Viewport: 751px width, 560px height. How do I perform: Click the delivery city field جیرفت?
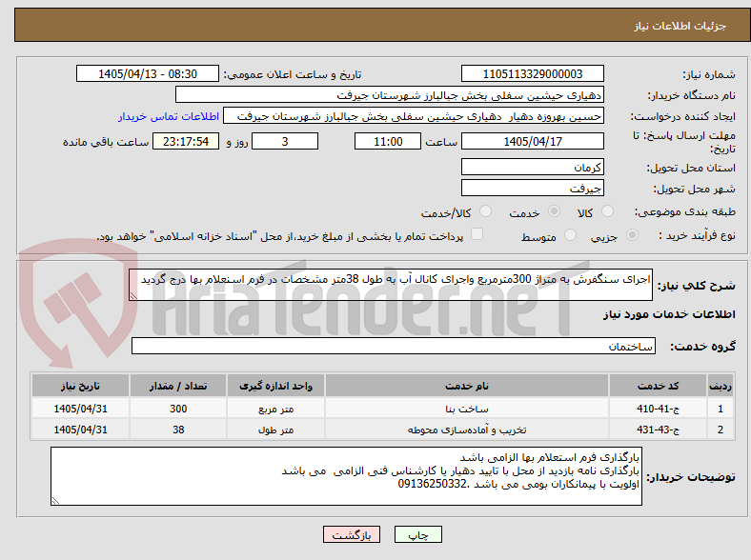tap(533, 189)
